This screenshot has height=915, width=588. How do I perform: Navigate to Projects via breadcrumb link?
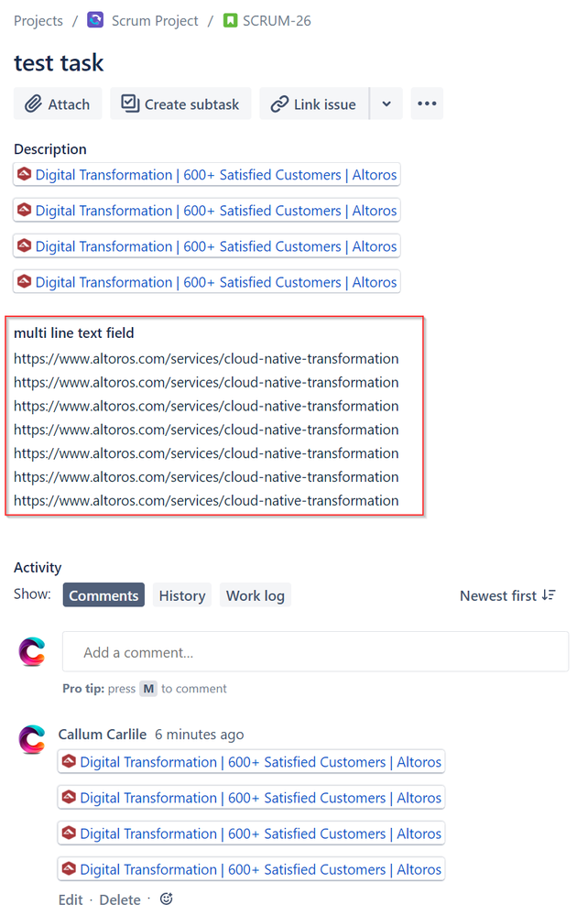point(38,19)
